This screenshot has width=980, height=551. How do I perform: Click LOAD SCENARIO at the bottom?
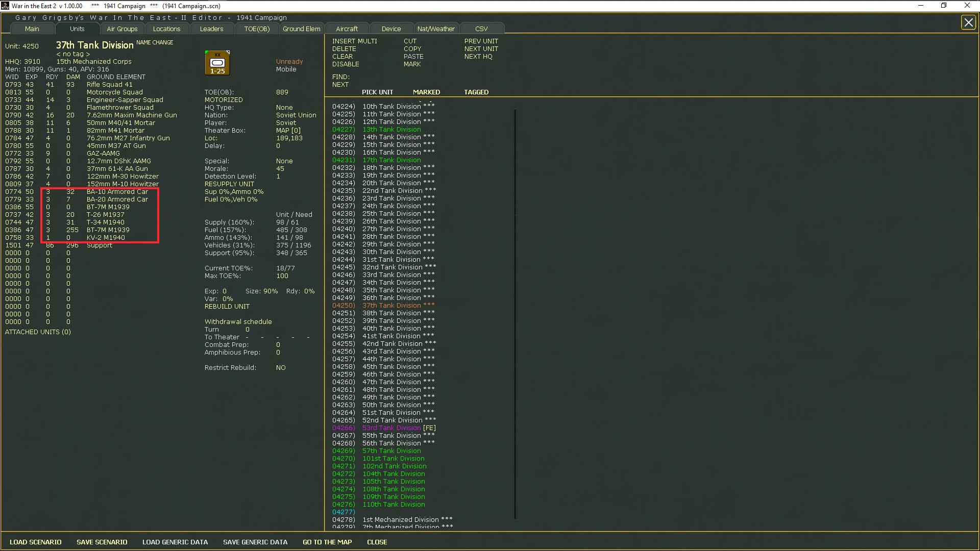tap(36, 542)
